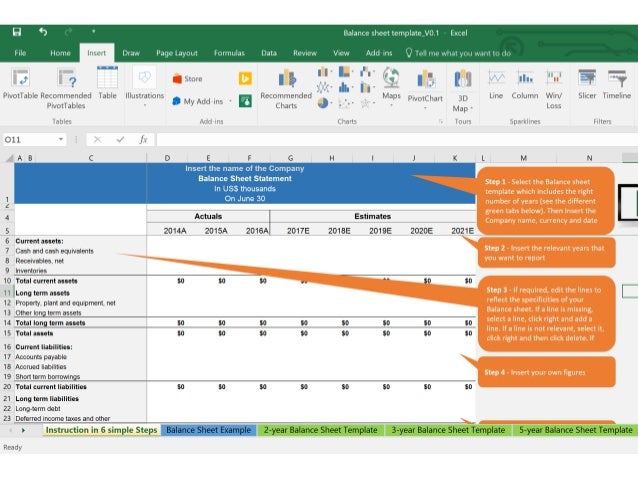Open the Customize Quick Access Toolbar dropdown
This screenshot has width=638, height=479.
pos(93,31)
